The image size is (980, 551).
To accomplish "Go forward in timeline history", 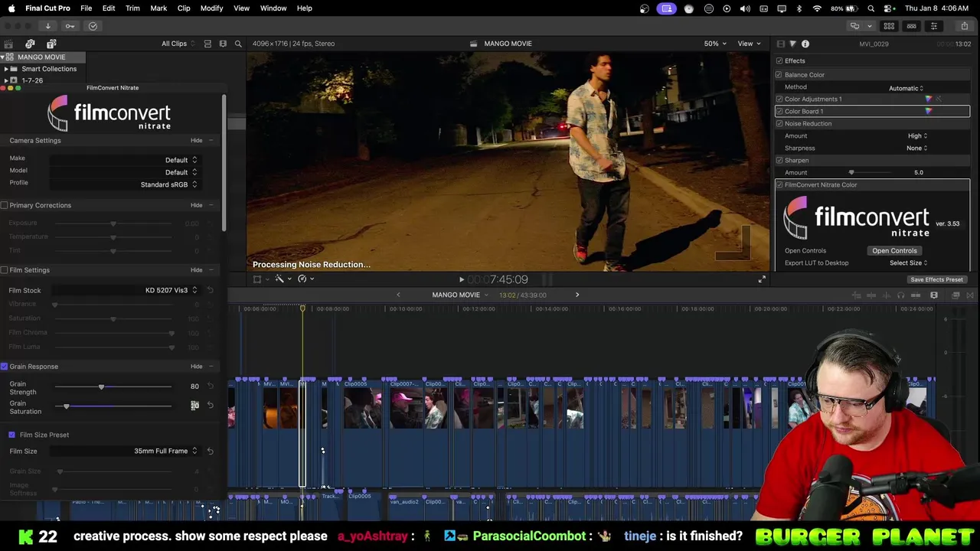I will tap(577, 295).
